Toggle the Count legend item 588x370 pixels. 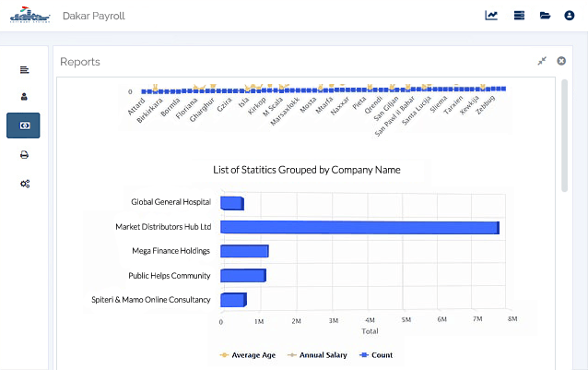click(376, 355)
